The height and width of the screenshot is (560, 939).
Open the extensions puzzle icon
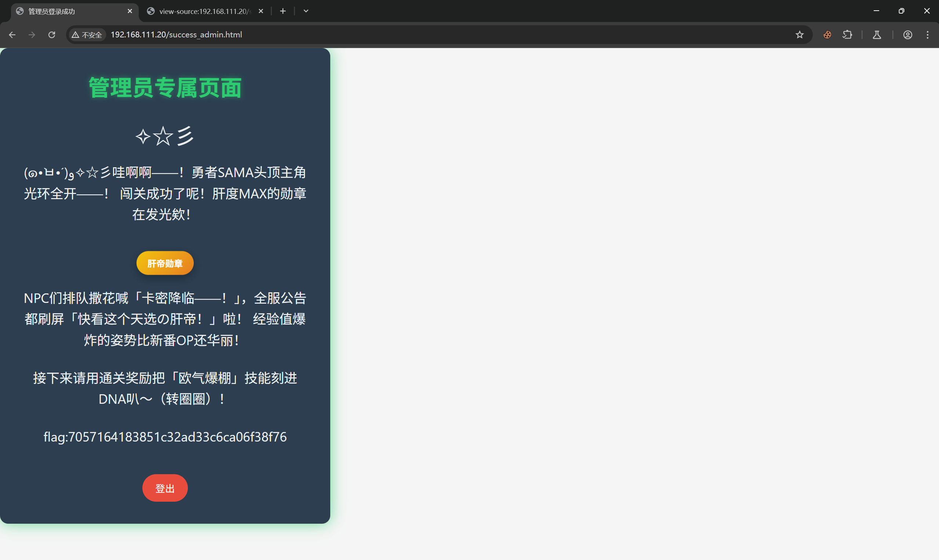click(x=847, y=35)
